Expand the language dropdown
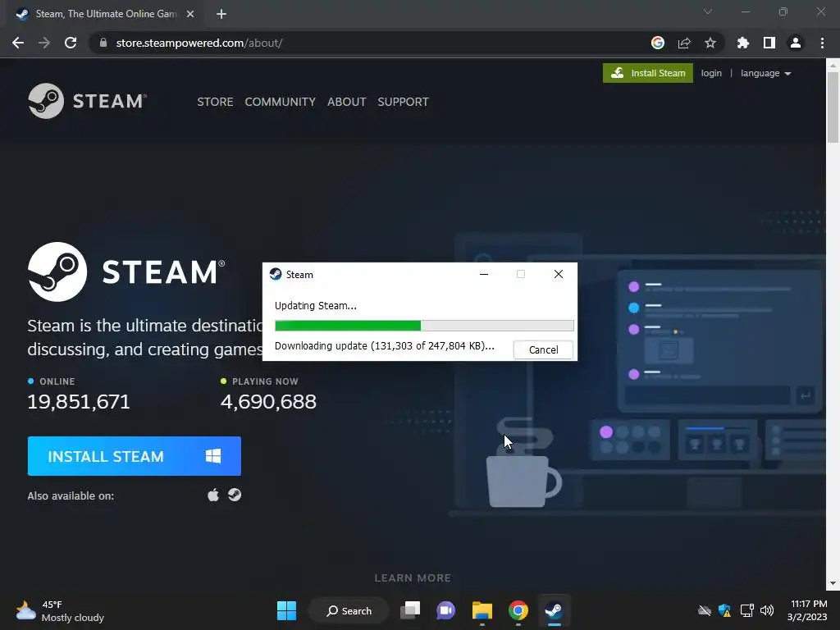 tap(765, 73)
